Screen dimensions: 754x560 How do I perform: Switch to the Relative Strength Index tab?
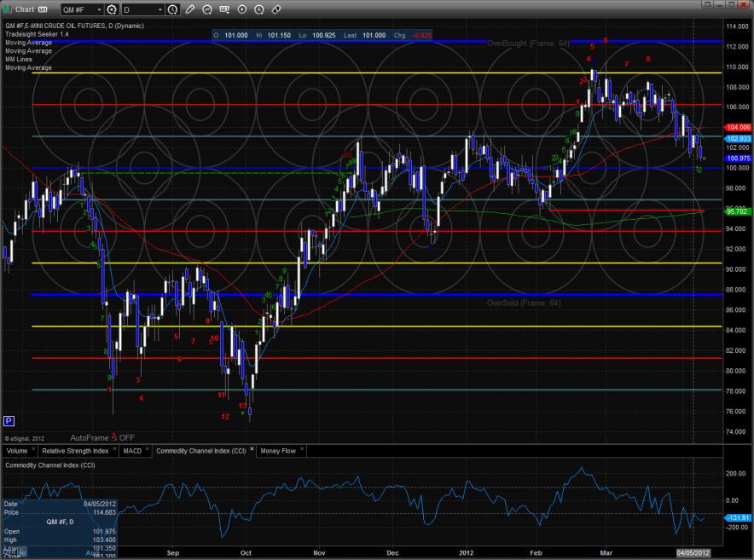[x=76, y=450]
